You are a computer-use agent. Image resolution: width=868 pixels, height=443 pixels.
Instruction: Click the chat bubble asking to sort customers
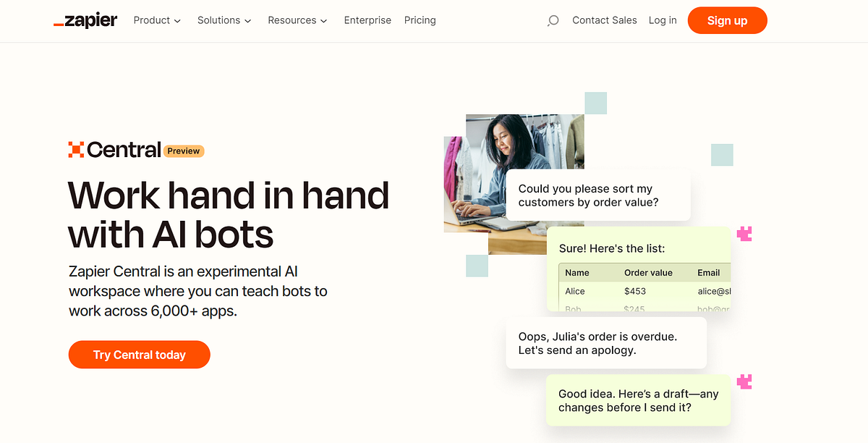[x=598, y=195]
